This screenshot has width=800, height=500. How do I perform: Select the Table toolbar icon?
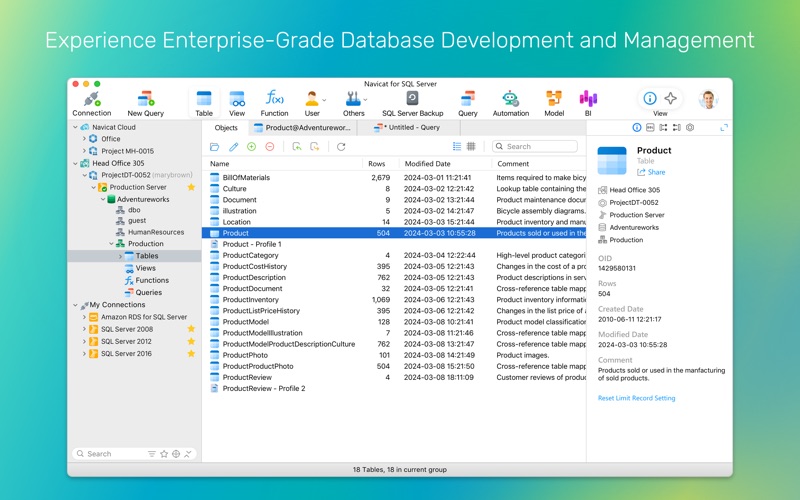point(204,104)
